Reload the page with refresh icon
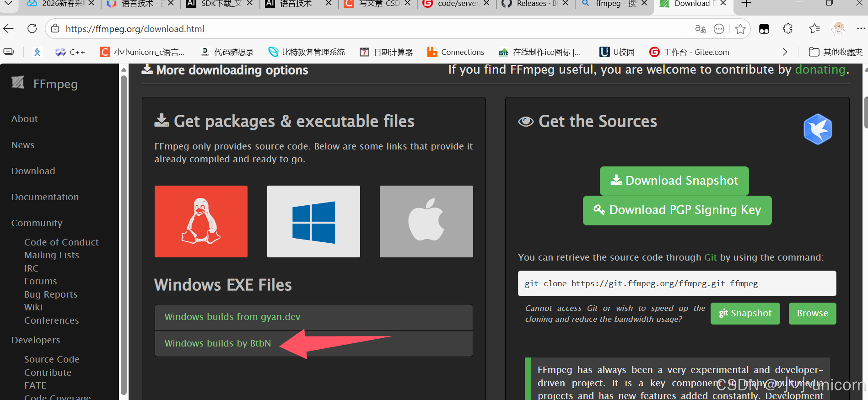 (x=32, y=29)
